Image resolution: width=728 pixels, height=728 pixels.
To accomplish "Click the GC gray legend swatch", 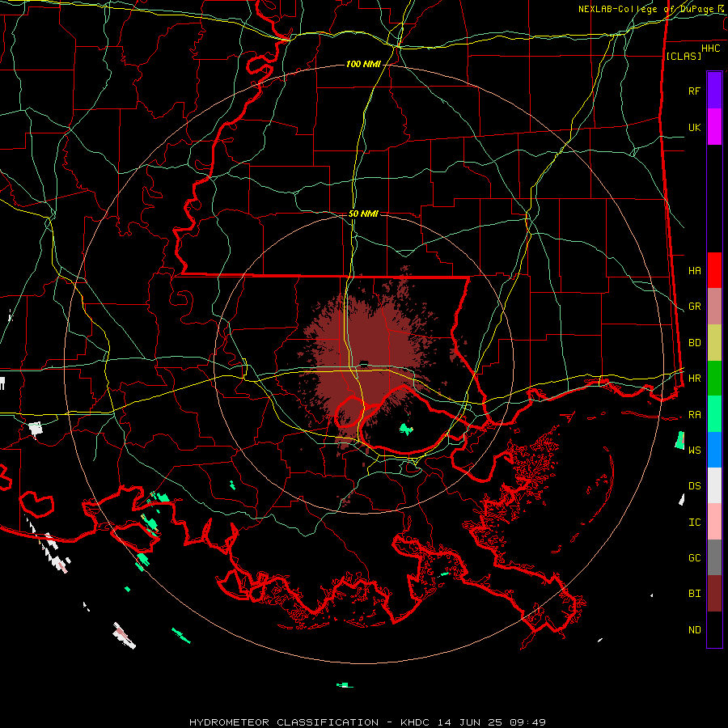I will [714, 557].
